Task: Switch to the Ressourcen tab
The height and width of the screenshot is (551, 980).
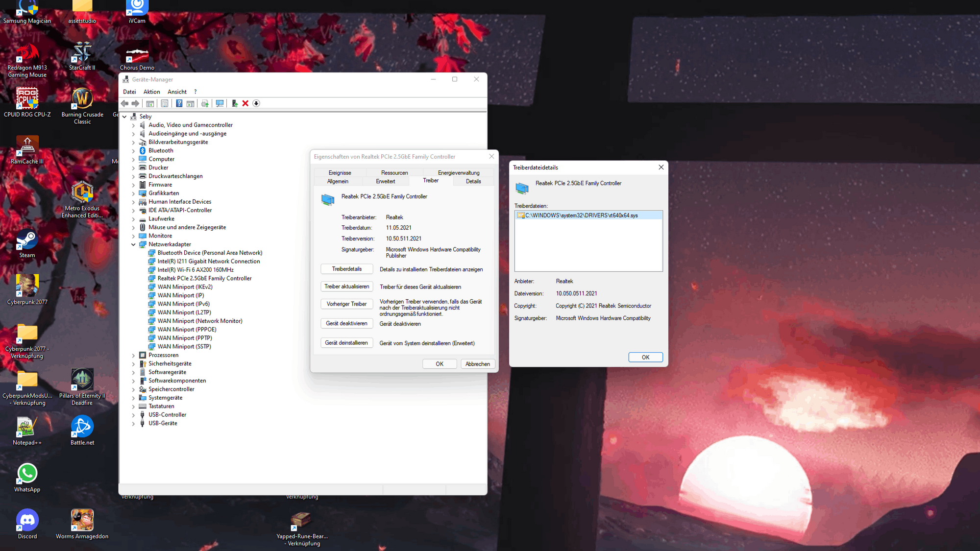Action: coord(394,173)
